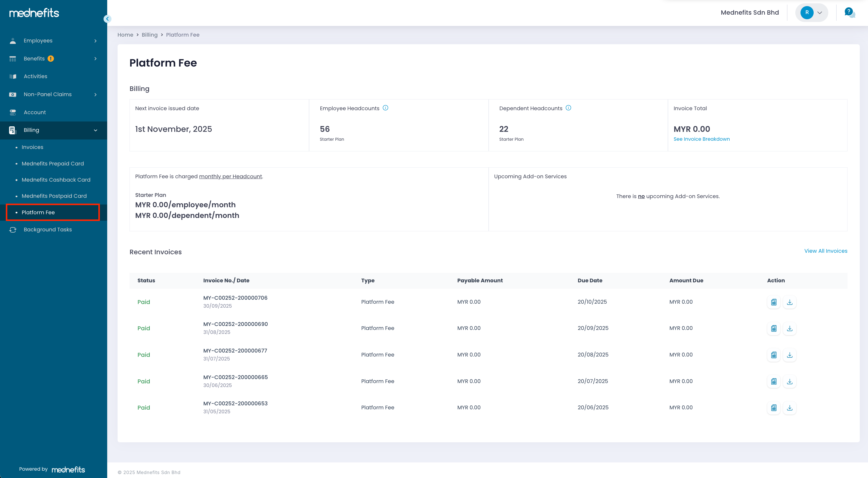
Task: Open the Activities page
Action: [35, 77]
